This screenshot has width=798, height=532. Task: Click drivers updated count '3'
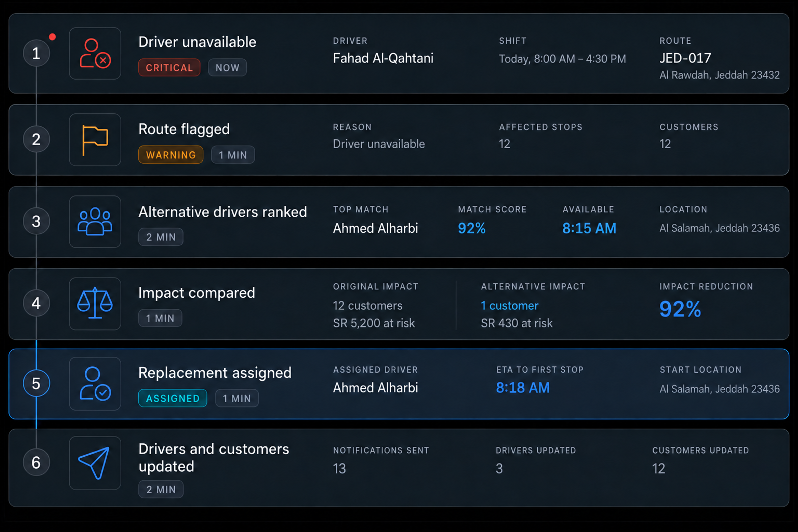click(499, 469)
